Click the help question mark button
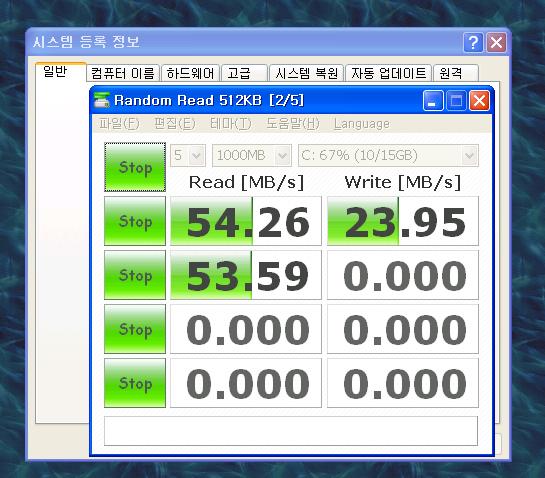The width and height of the screenshot is (545, 478). [x=473, y=42]
